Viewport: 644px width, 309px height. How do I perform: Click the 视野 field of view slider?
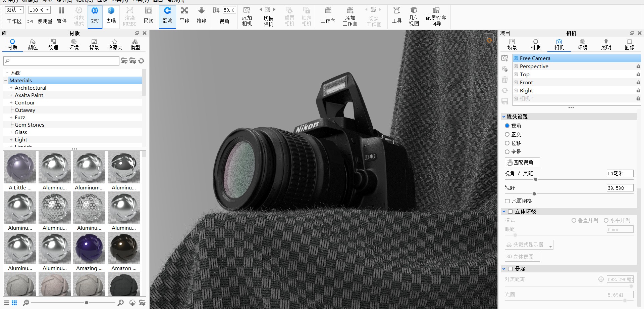534,194
